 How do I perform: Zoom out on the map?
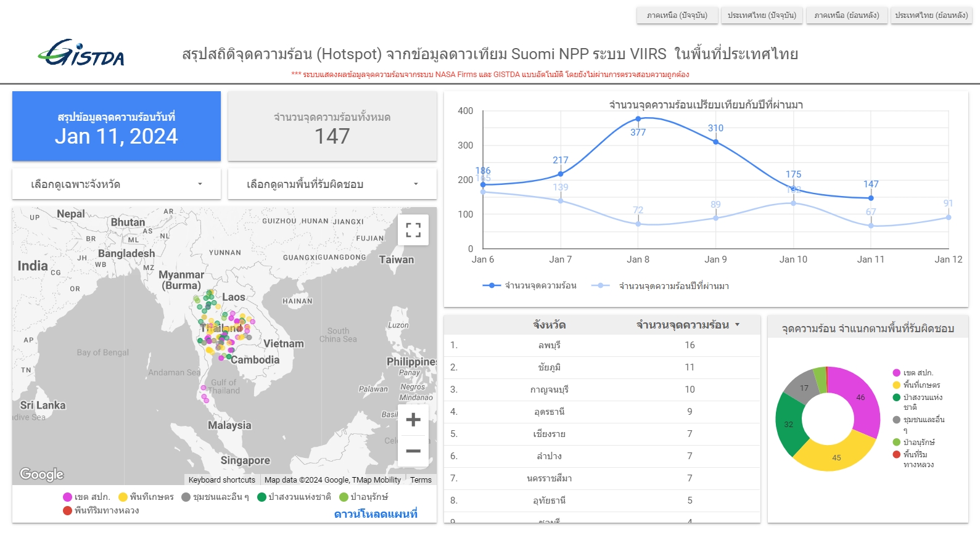pyautogui.click(x=413, y=451)
